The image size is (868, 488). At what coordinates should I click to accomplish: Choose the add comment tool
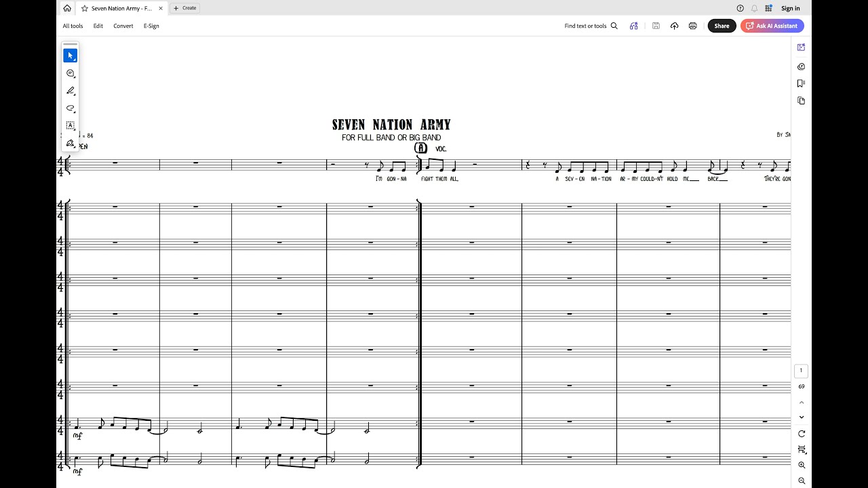[x=70, y=73]
